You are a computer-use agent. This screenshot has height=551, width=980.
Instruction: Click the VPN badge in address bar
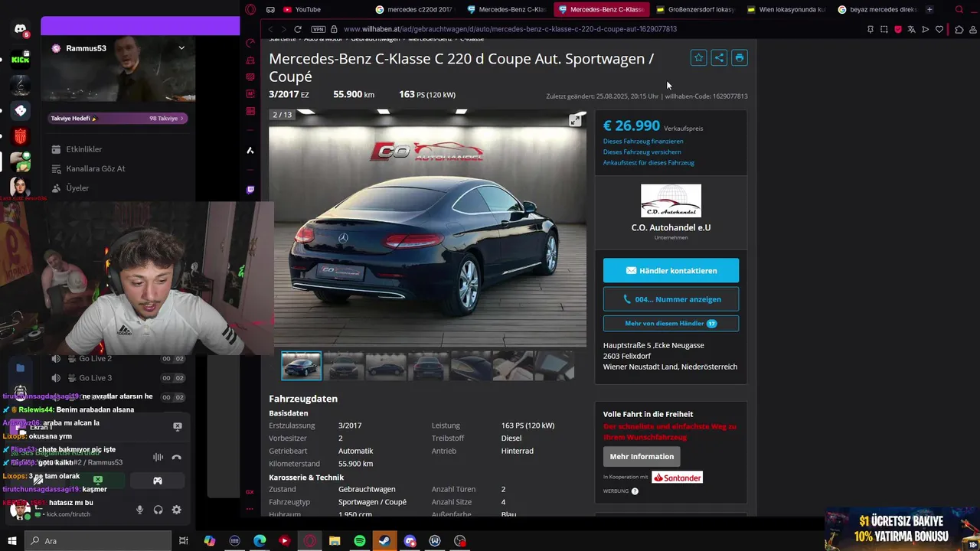(x=318, y=29)
